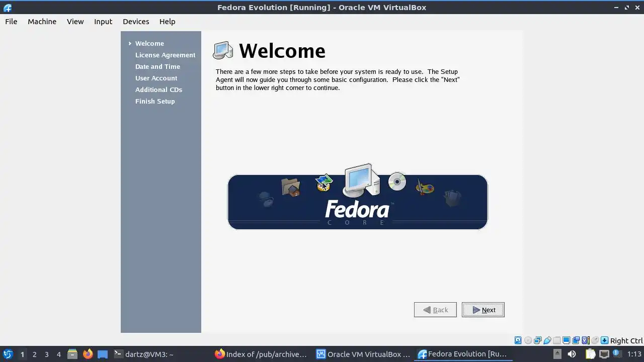
Task: Open network adapter indicator in VirtualBox status bar
Action: coord(537,340)
